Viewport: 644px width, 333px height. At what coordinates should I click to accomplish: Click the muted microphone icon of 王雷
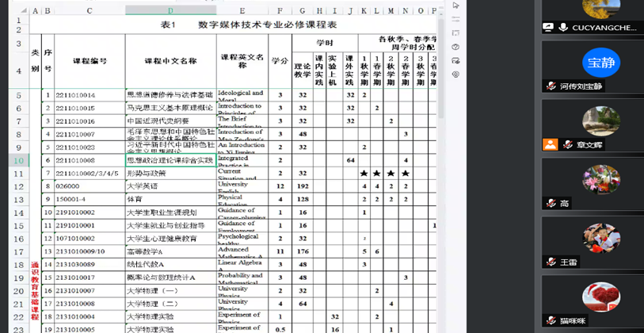[x=551, y=262]
